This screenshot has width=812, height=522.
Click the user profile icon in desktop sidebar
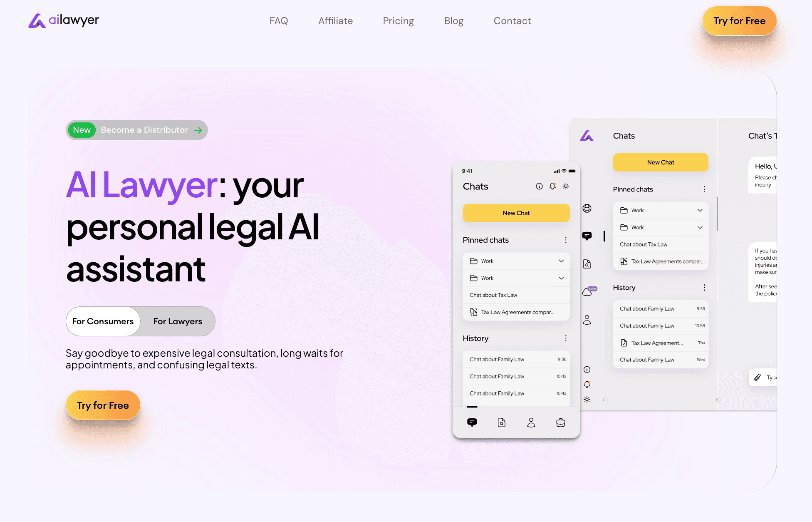point(587,320)
